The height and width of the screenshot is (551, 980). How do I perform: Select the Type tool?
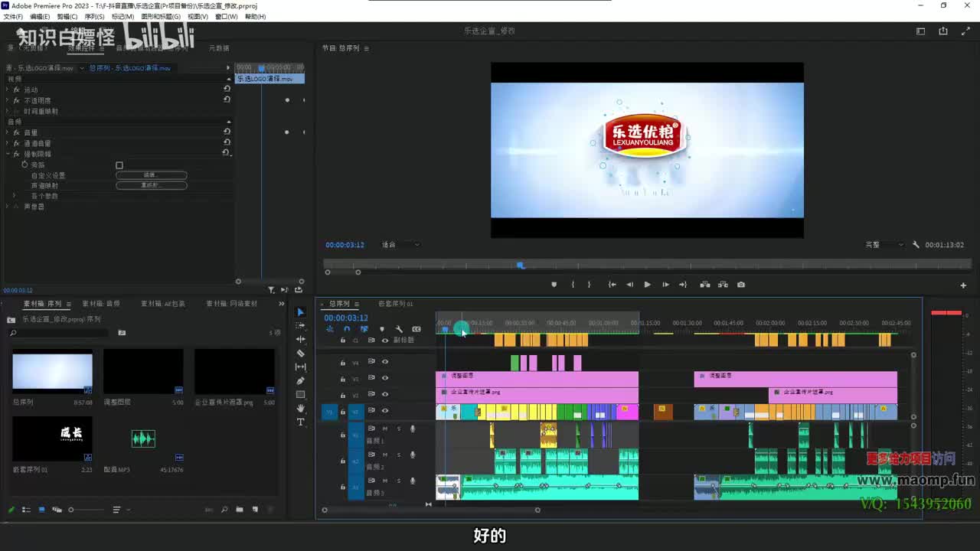300,422
